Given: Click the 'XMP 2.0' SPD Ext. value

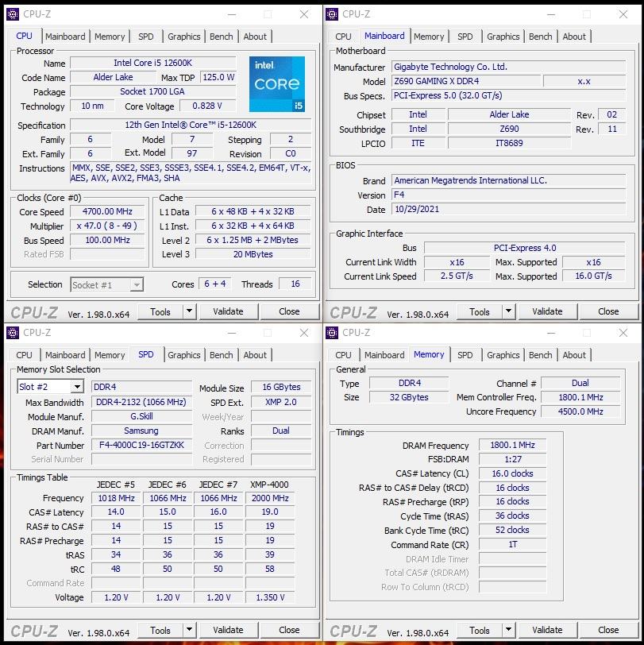Looking at the screenshot, I should click(281, 402).
